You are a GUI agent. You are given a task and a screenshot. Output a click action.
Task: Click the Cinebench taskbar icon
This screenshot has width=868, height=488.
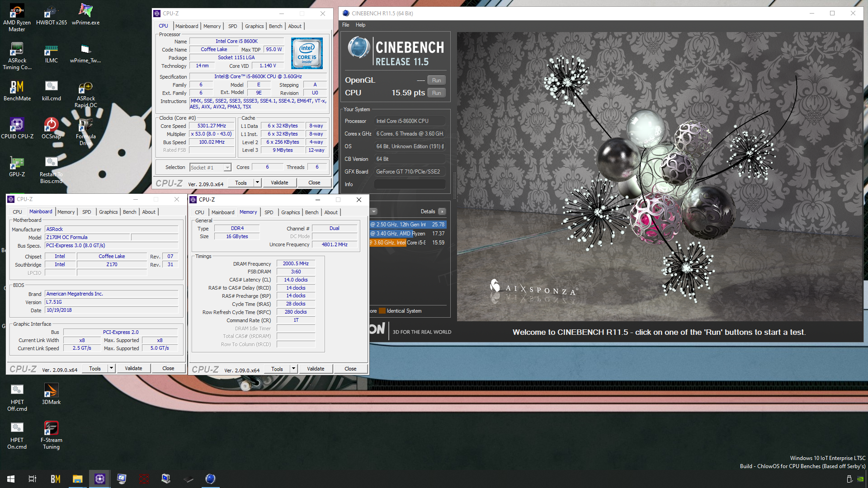coord(210,479)
